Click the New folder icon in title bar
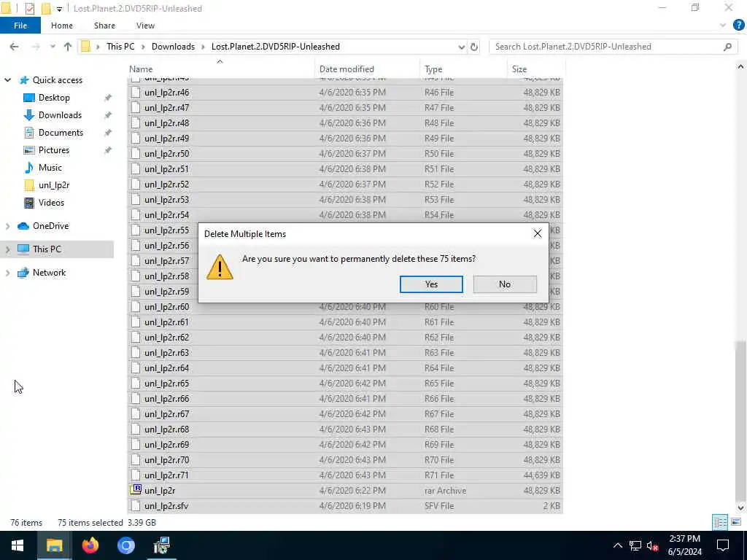 pos(46,9)
